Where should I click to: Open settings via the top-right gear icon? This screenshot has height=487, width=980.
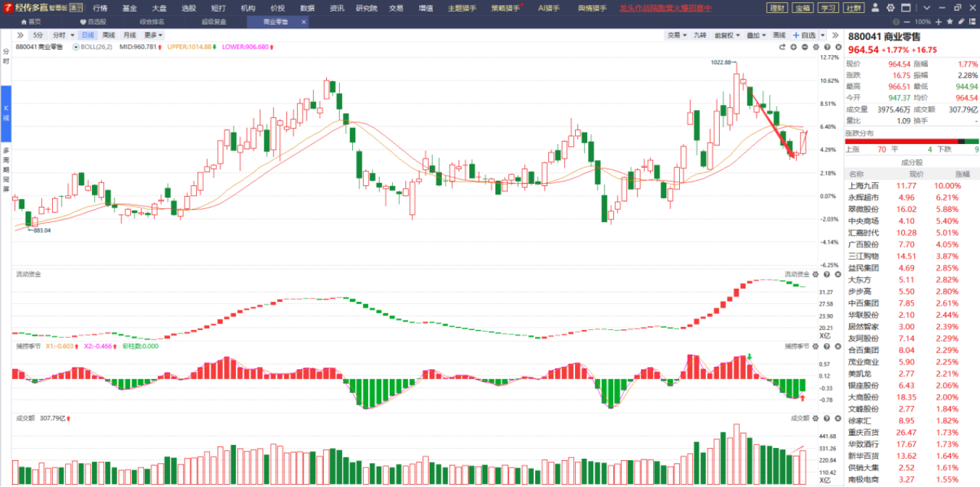click(x=890, y=8)
